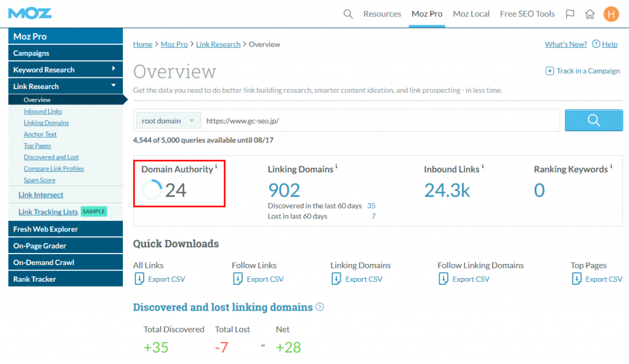Open Fresh Web Explorer in sidebar

[x=65, y=229]
